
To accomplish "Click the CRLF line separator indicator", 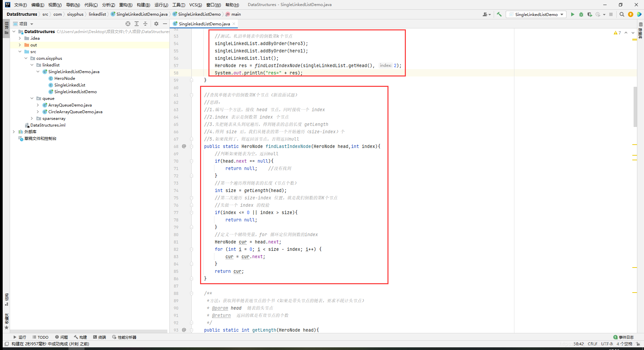I will pos(593,344).
